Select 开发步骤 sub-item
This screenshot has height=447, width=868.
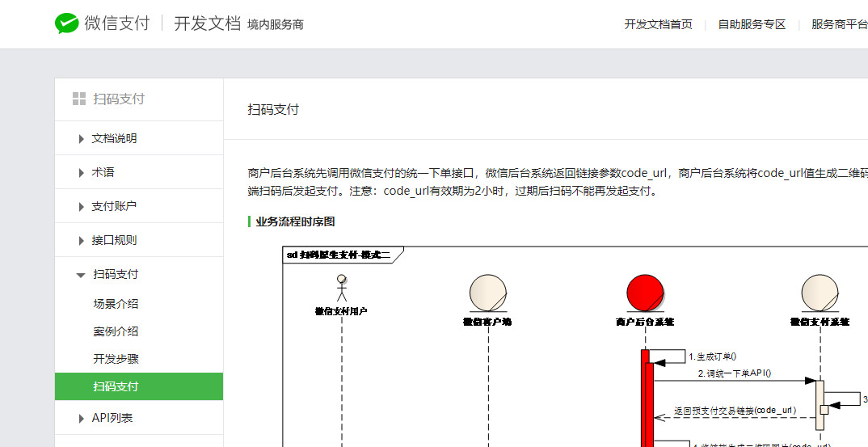click(x=116, y=358)
